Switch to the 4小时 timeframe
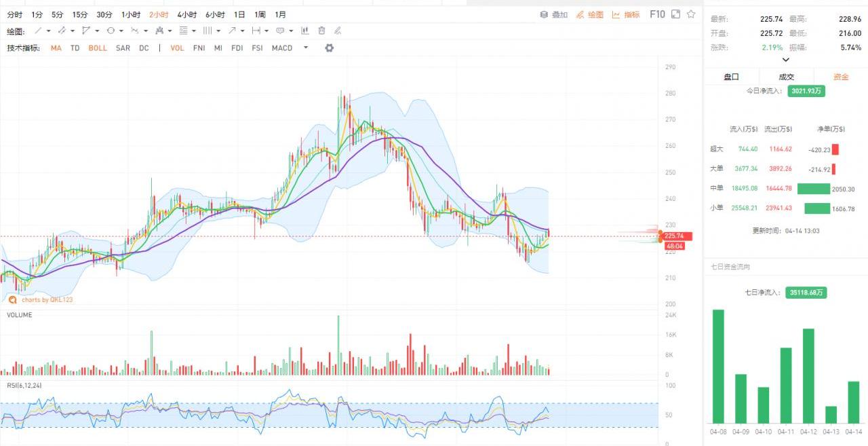 click(x=186, y=14)
